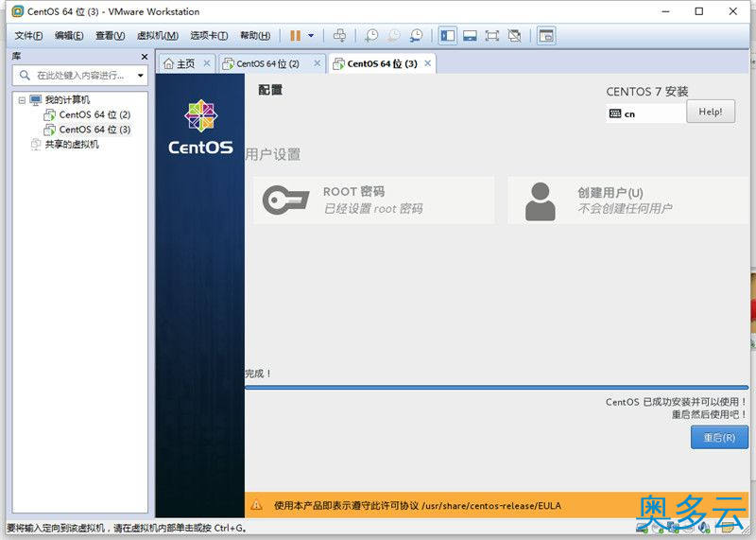The width and height of the screenshot is (756, 540).
Task: Focus the library search input field
Action: coord(79,76)
